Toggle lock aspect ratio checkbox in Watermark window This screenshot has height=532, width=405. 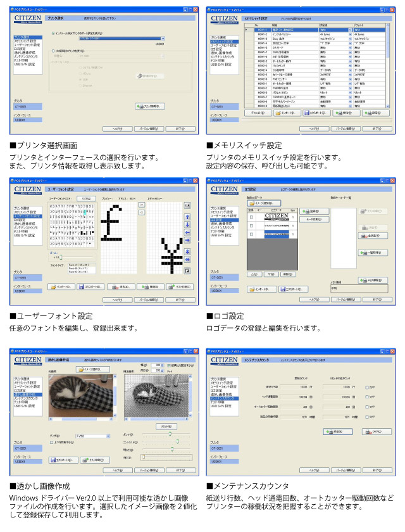pyautogui.click(x=169, y=365)
